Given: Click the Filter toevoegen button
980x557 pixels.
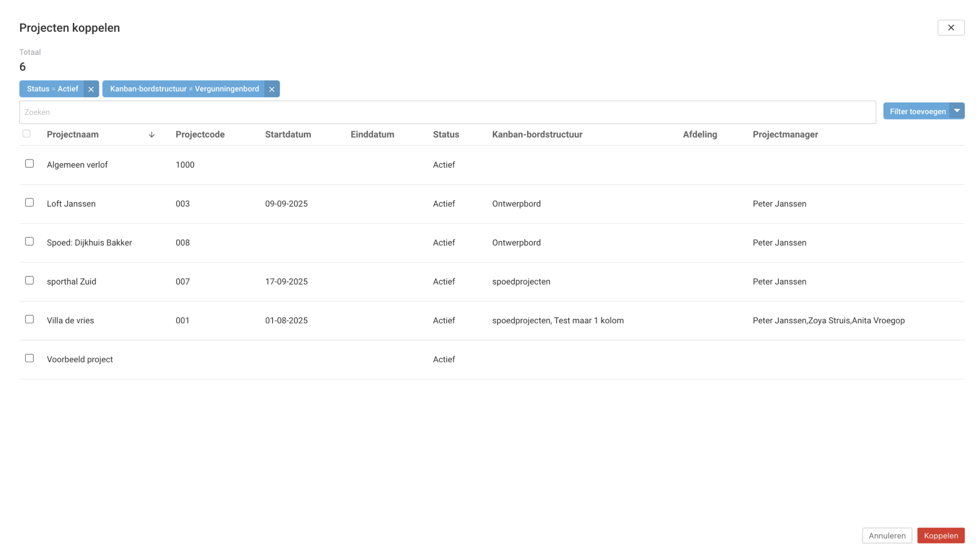Looking at the screenshot, I should (917, 111).
